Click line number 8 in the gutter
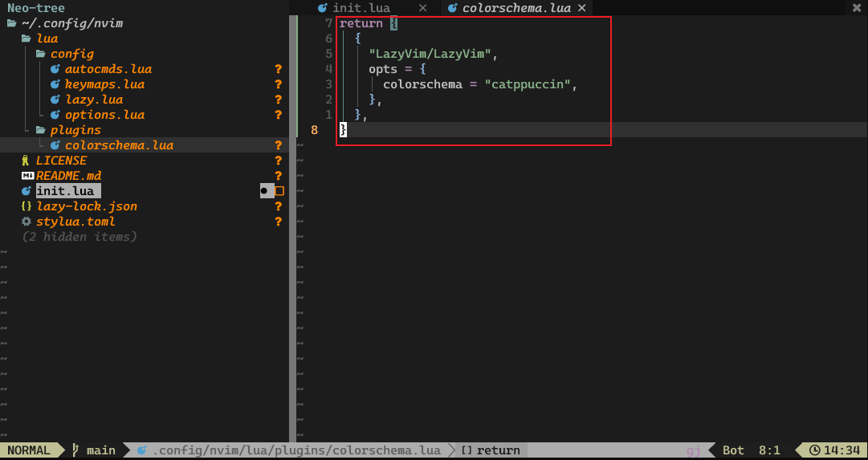The image size is (868, 460). point(315,130)
